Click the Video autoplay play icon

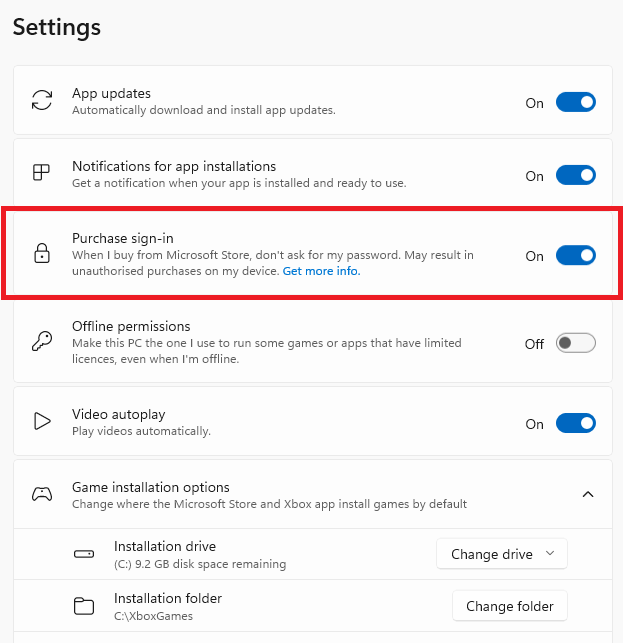click(x=42, y=421)
